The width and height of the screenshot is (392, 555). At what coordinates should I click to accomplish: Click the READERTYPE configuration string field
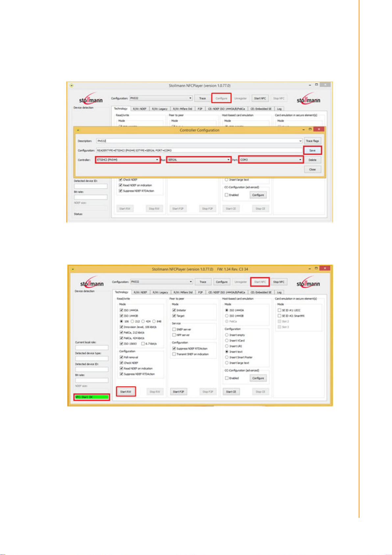point(199,151)
